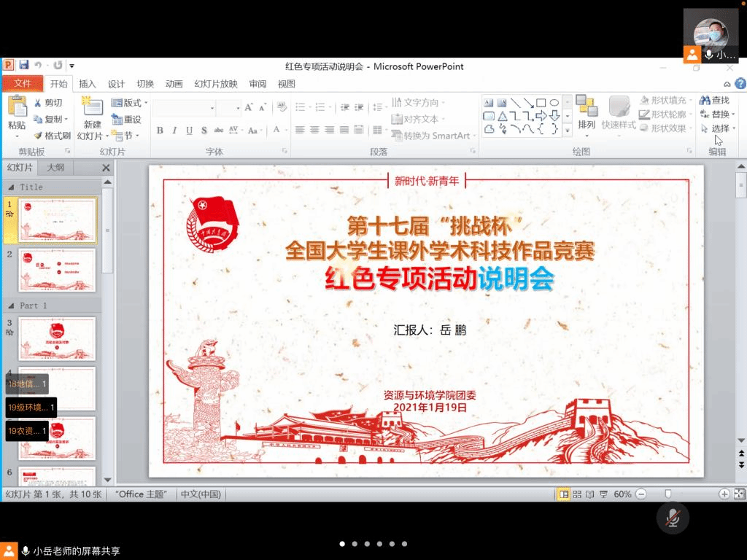Click the Find (查找) binoculars icon
747x560 pixels.
[x=705, y=101]
